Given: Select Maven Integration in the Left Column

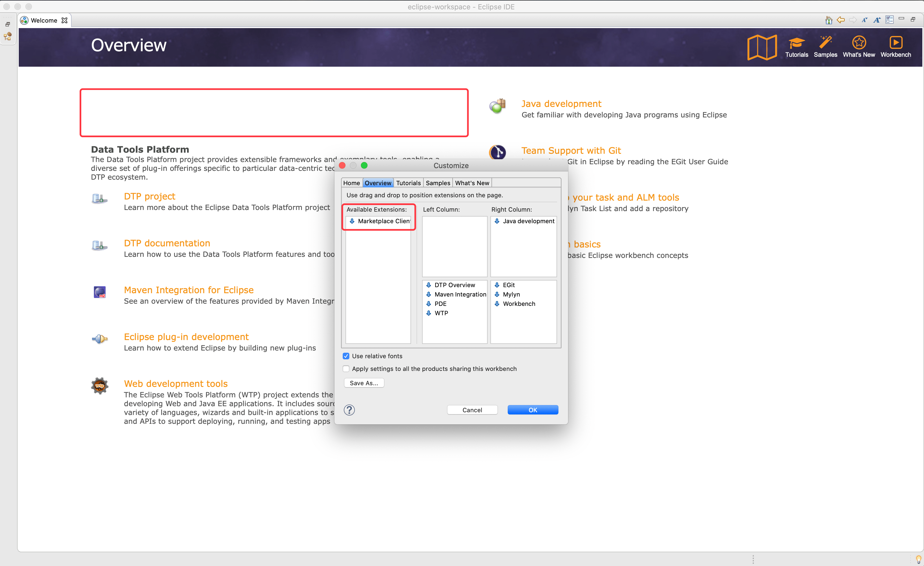Looking at the screenshot, I should 455,294.
